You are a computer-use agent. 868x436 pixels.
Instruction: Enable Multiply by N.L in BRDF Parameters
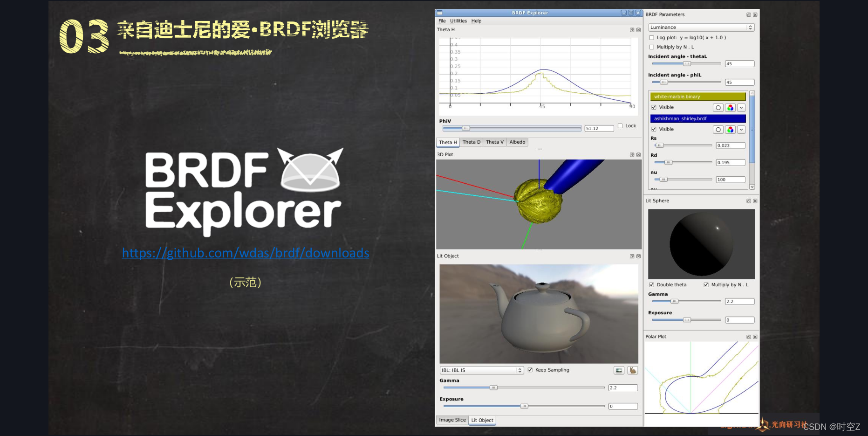[x=651, y=47]
